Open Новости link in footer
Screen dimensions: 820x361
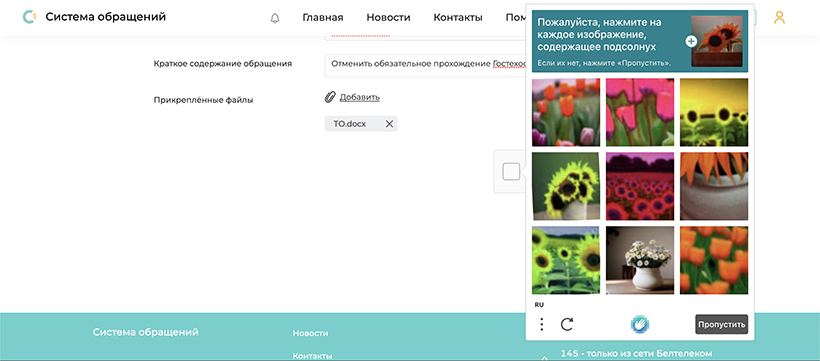(311, 333)
